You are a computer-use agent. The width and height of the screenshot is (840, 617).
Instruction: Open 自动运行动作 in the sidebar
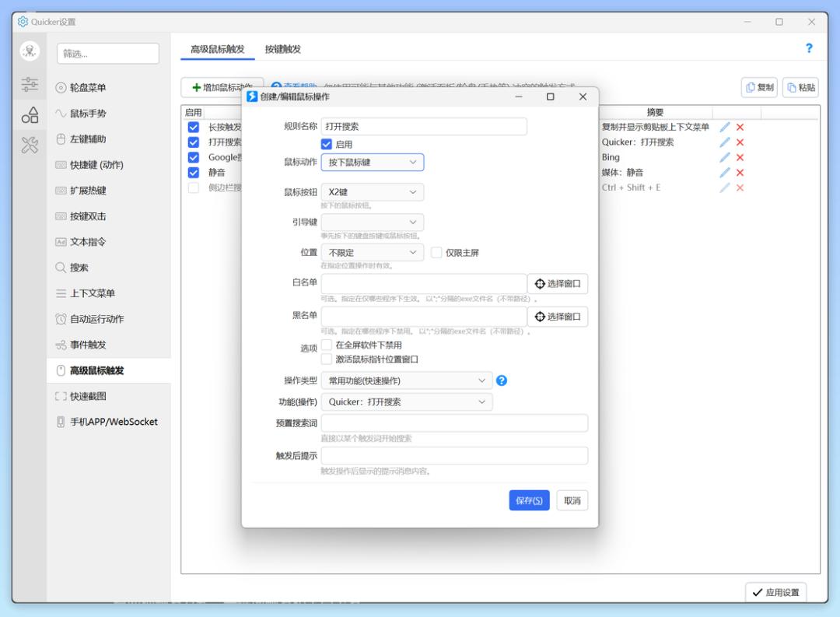pyautogui.click(x=108, y=319)
